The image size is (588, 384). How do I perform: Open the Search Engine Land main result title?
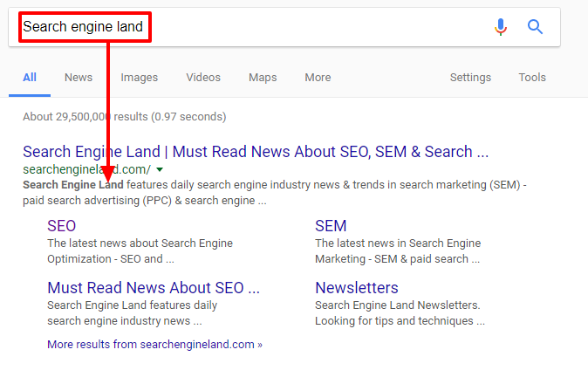tap(256, 152)
